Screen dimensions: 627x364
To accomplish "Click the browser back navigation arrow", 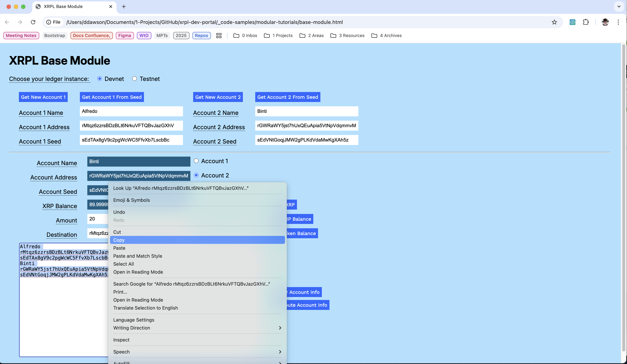I will click(7, 22).
